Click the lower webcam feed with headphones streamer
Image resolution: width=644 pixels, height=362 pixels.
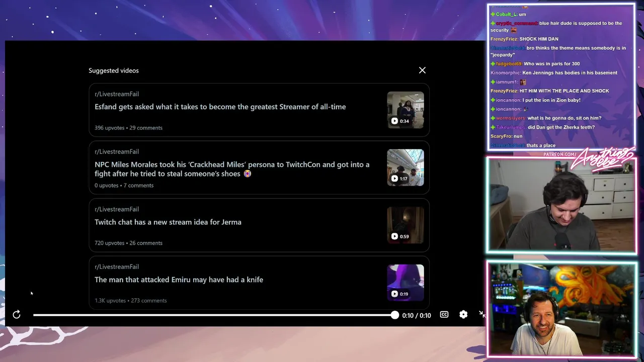click(x=561, y=309)
